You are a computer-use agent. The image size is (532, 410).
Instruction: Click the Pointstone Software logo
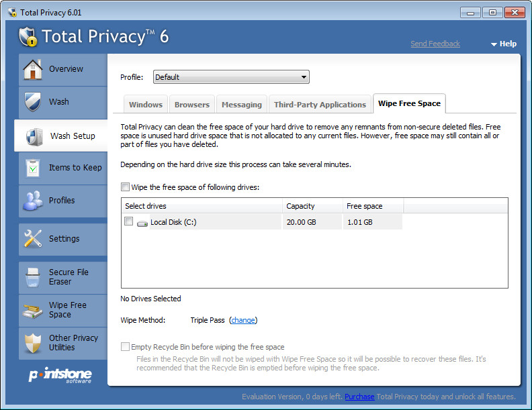(60, 374)
